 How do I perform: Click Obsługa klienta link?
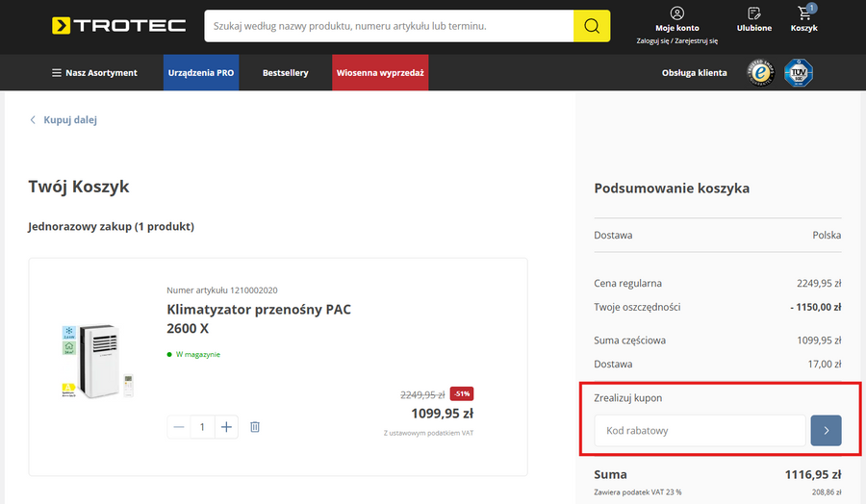[694, 73]
